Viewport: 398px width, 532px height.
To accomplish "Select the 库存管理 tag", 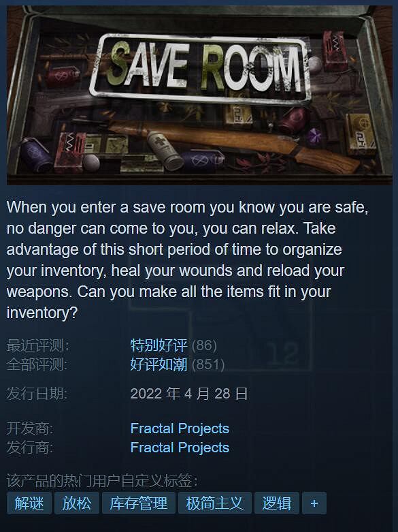I will click(x=139, y=503).
